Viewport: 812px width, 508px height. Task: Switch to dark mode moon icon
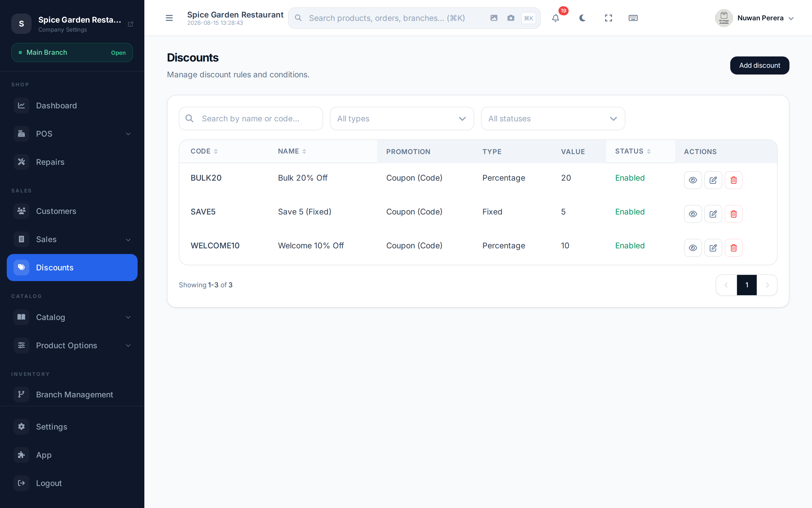click(582, 18)
